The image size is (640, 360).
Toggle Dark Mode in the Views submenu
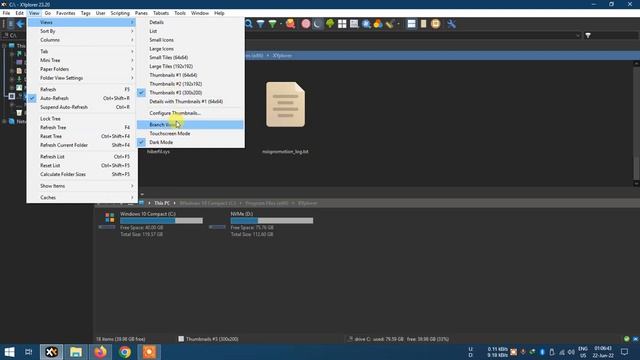190,142
